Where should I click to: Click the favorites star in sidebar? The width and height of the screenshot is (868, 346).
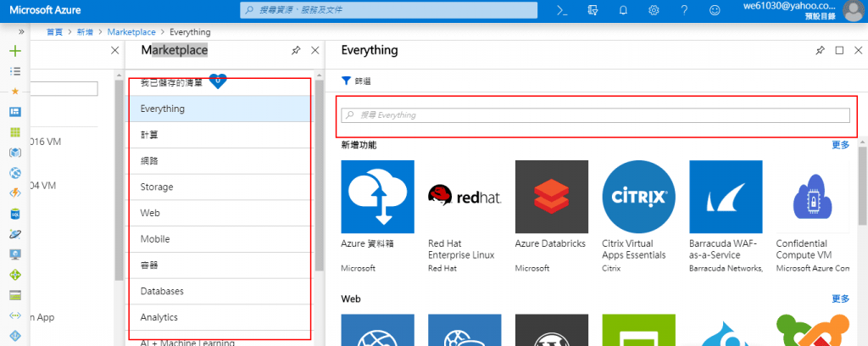click(x=15, y=92)
